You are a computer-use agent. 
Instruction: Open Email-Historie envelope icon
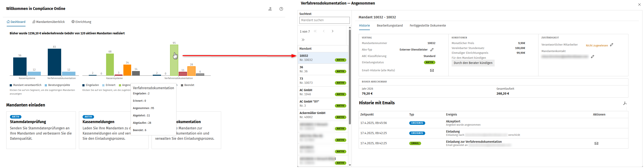tap(432, 70)
